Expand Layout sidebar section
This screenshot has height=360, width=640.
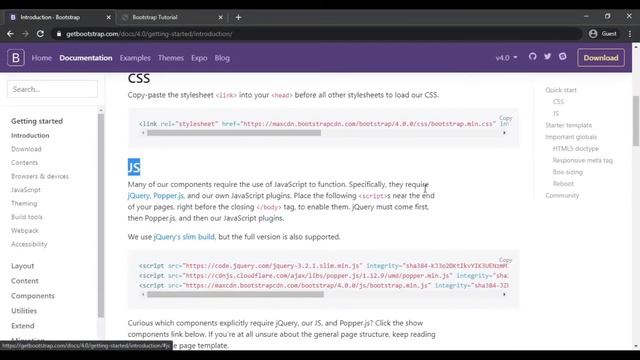pos(22,266)
